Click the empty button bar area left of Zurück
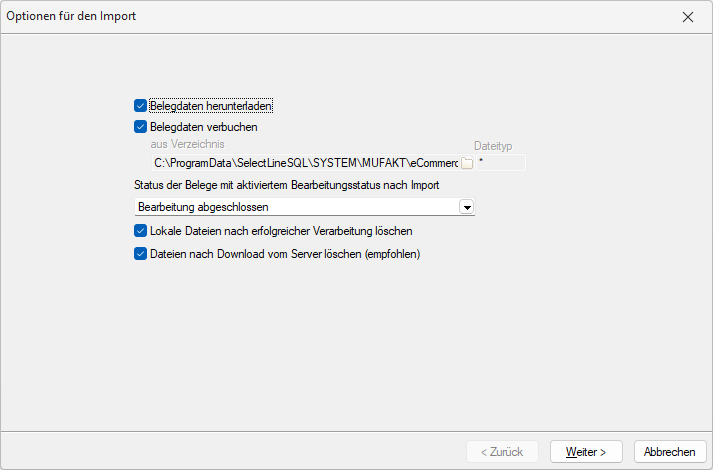This screenshot has width=713, height=470. coord(230,452)
